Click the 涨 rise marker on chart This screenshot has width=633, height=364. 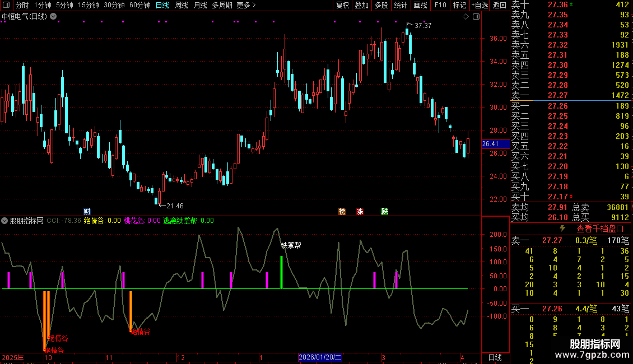360,212
